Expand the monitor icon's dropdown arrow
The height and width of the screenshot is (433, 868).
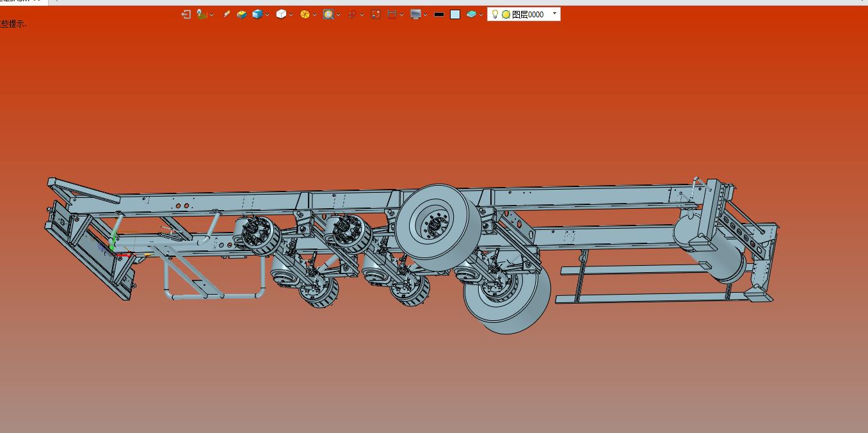point(426,15)
